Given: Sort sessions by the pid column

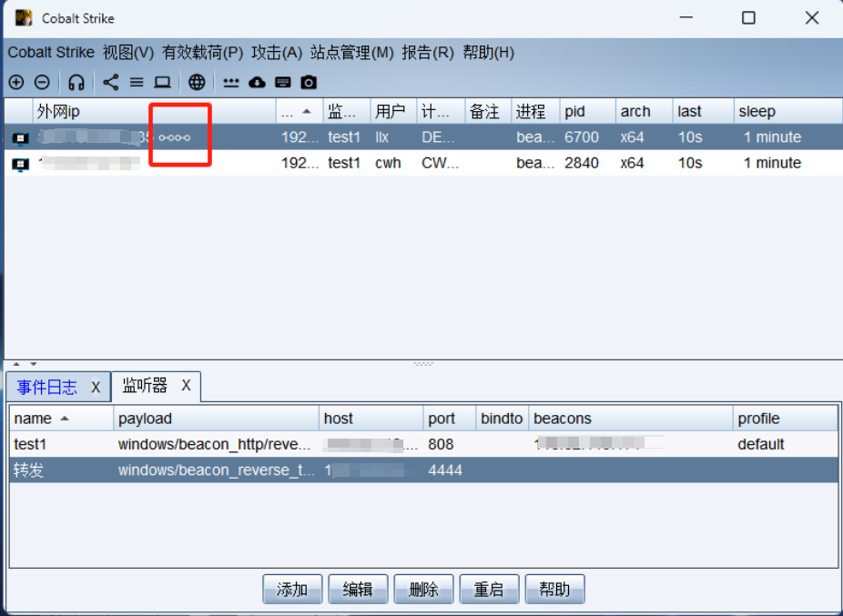Looking at the screenshot, I should [587, 111].
